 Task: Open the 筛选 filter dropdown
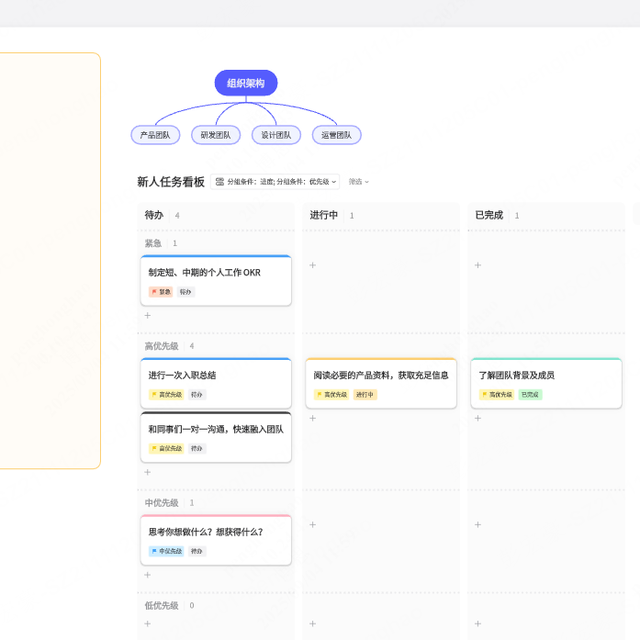pos(358,182)
